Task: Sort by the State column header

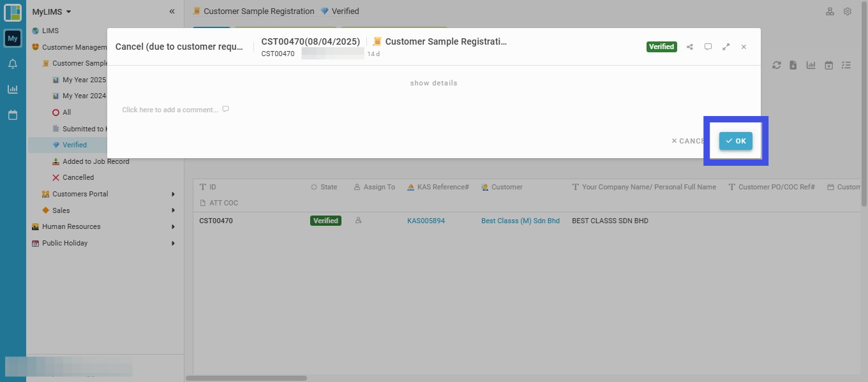Action: pyautogui.click(x=324, y=187)
